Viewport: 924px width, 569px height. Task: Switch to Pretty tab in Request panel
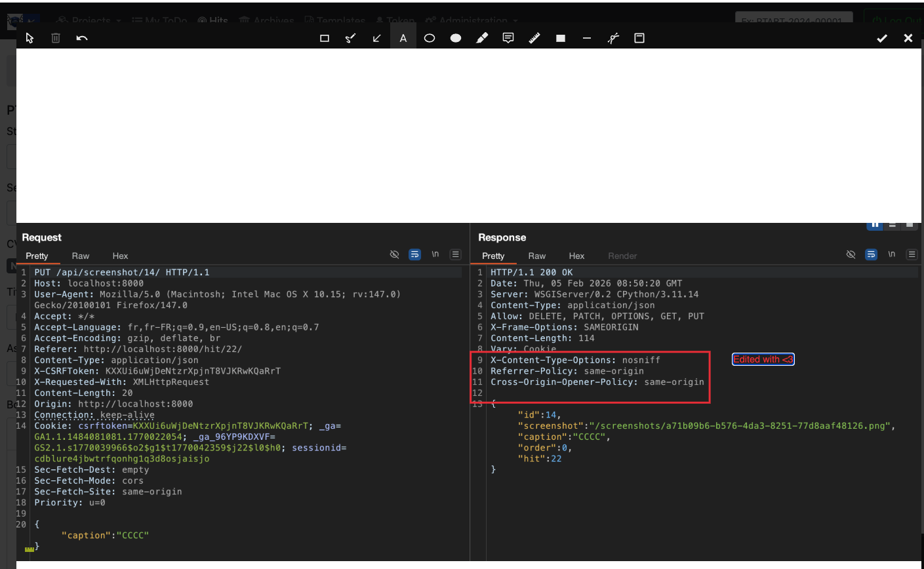37,256
